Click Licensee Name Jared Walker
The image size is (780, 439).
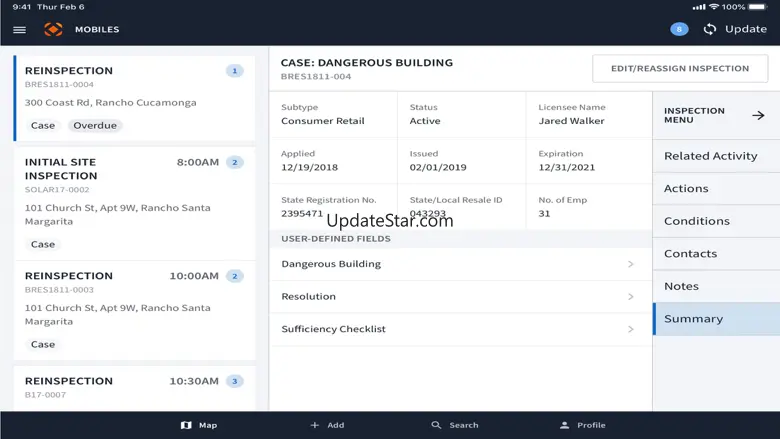click(571, 121)
